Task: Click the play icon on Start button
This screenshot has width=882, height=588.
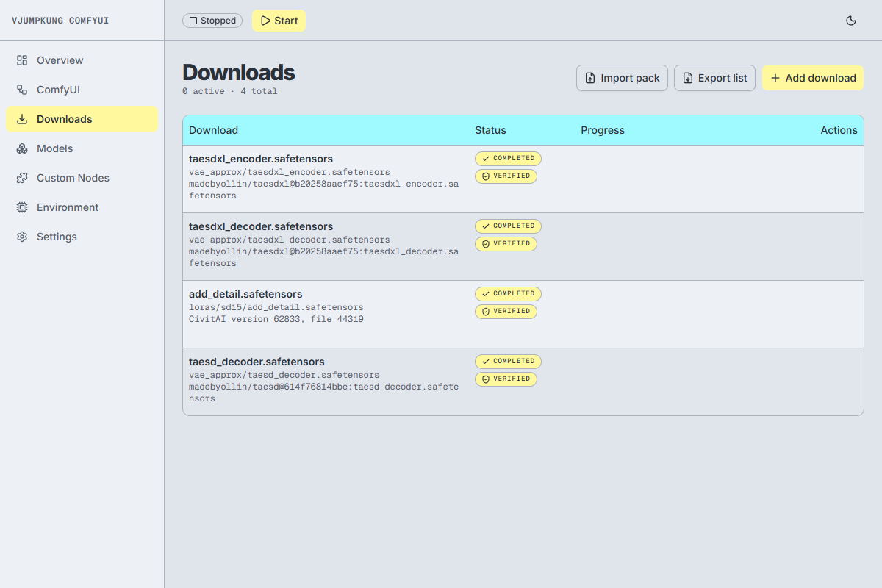Action: coord(265,21)
